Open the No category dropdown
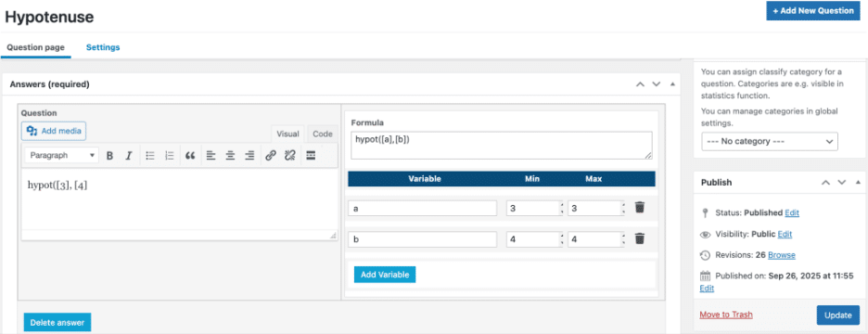Viewport: 868px width, 334px height. [x=770, y=141]
